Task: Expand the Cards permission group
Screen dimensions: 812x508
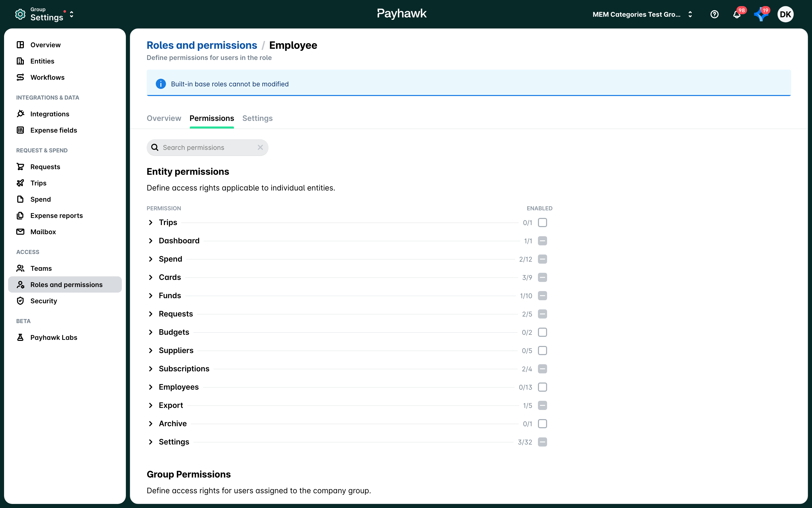Action: (x=151, y=277)
